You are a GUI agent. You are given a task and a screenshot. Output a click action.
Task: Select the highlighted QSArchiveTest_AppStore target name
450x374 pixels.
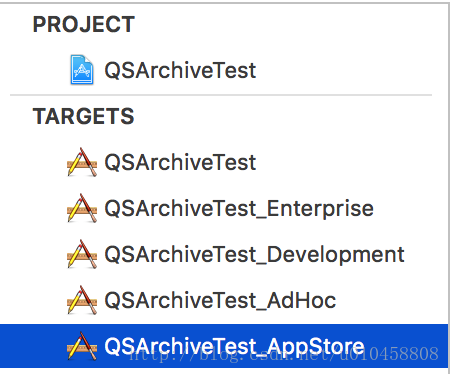(x=234, y=347)
